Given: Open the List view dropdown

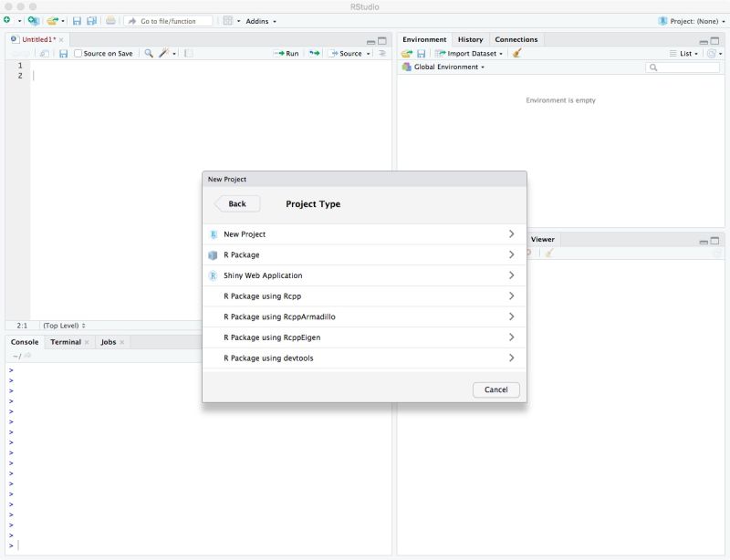Looking at the screenshot, I should (683, 54).
